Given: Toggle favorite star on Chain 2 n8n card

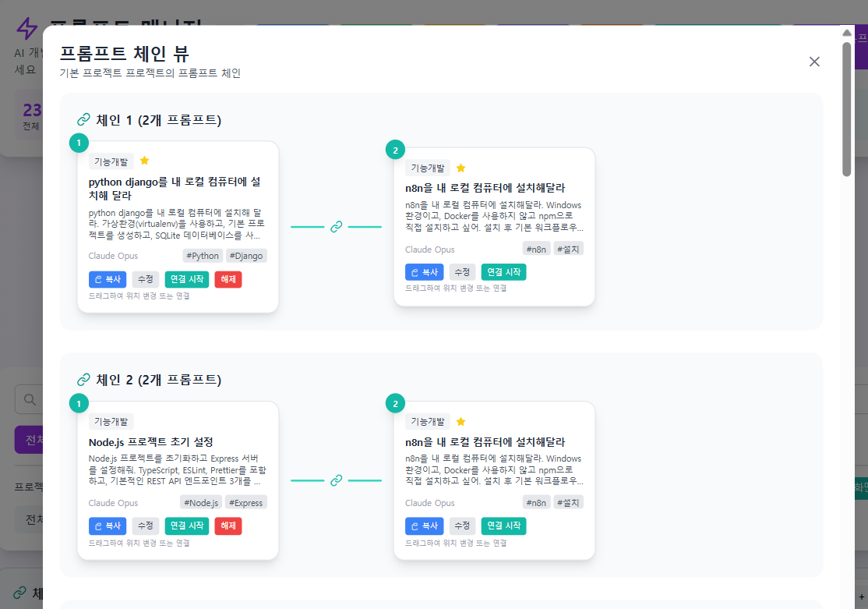Looking at the screenshot, I should pos(460,421).
